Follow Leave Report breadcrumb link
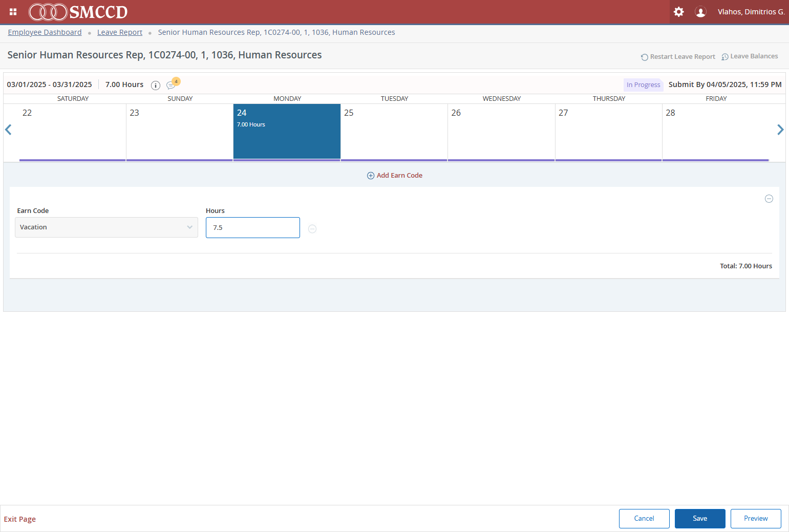 120,32
